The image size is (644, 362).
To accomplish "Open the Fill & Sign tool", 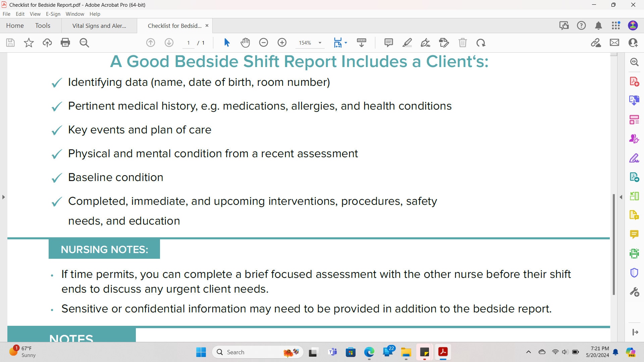I will [425, 43].
